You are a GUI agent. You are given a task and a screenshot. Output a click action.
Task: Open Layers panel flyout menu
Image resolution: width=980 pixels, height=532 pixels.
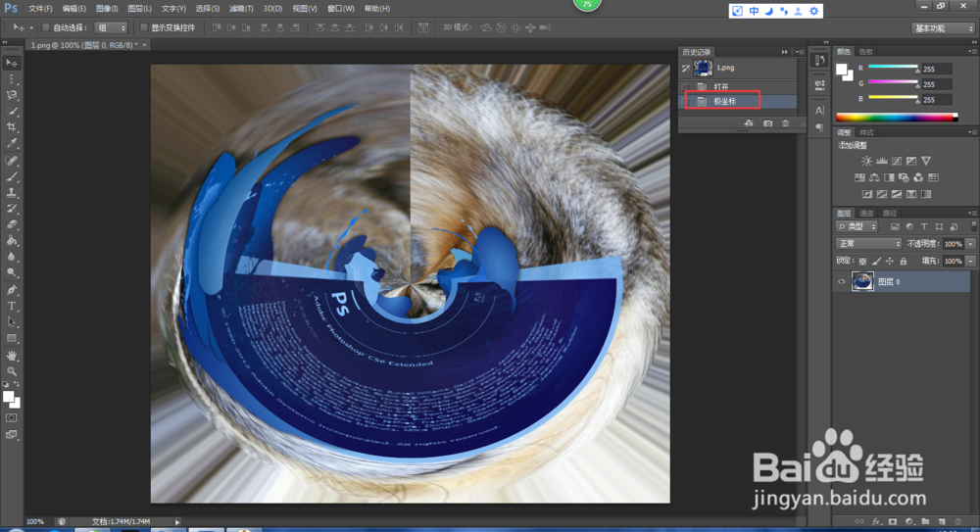point(972,214)
